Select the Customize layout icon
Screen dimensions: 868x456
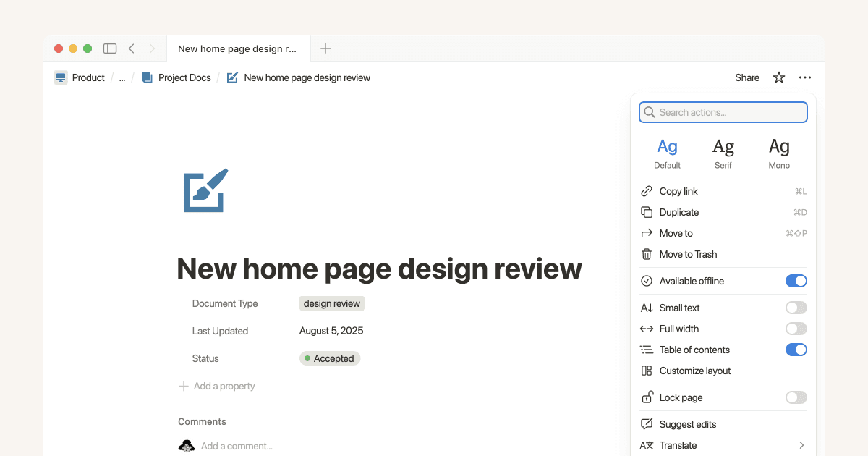click(x=647, y=371)
